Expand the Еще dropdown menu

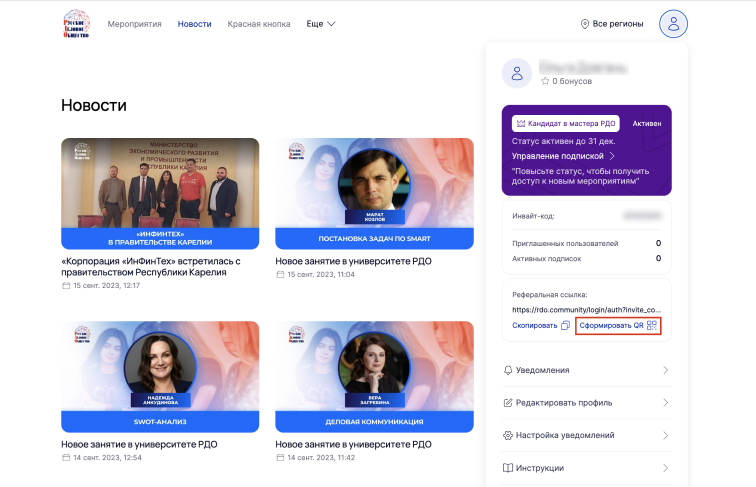click(321, 23)
